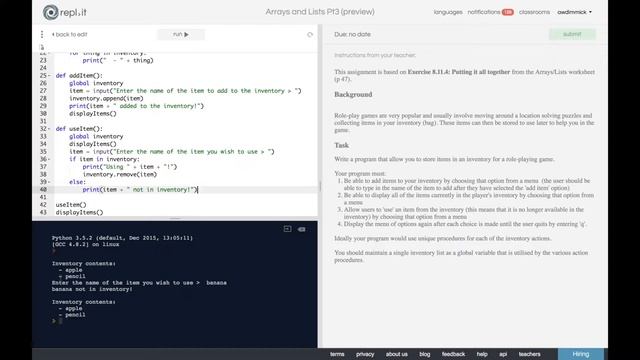This screenshot has height=360, width=640.
Task: Click the 'useItem()' call on line 42
Action: [x=71, y=205]
